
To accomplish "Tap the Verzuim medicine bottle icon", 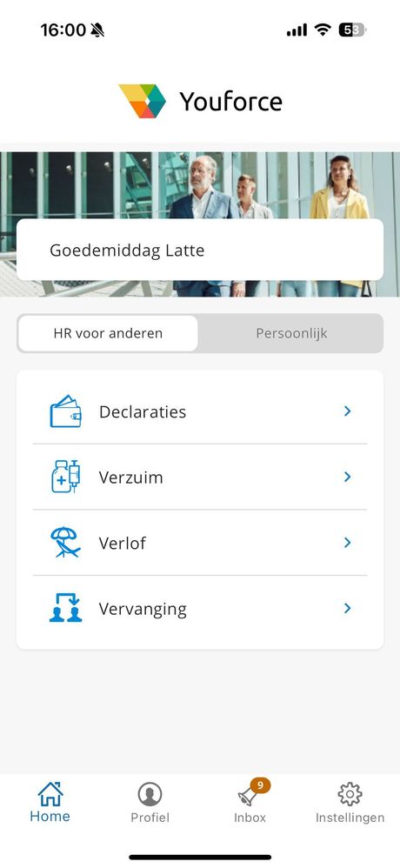I will (x=65, y=477).
